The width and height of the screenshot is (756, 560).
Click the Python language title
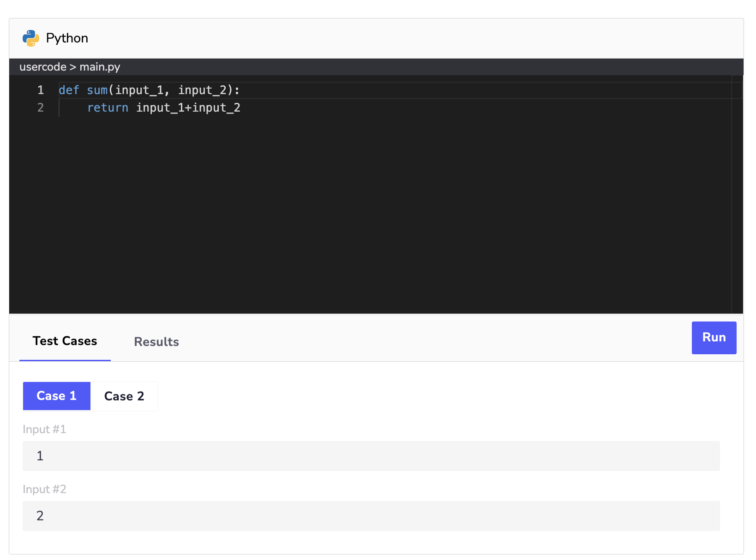[67, 38]
